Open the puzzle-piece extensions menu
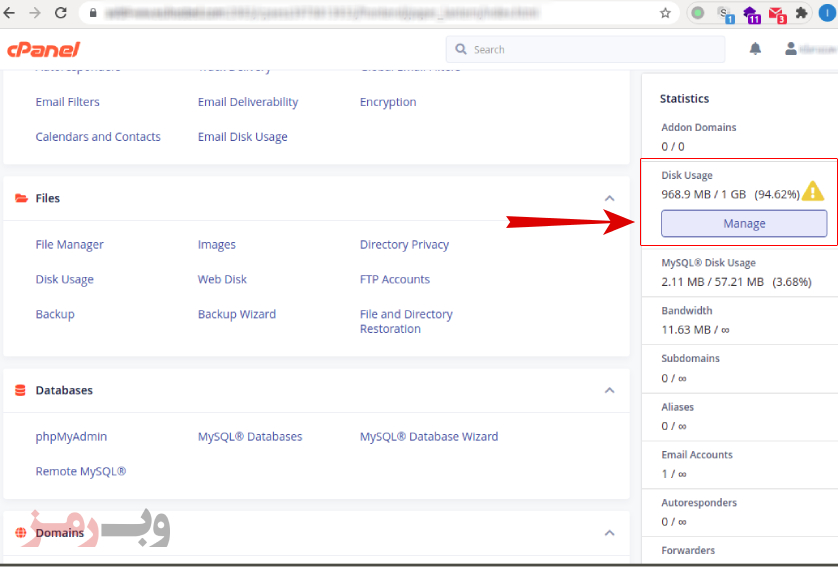Image resolution: width=838 pixels, height=567 pixels. 801,13
